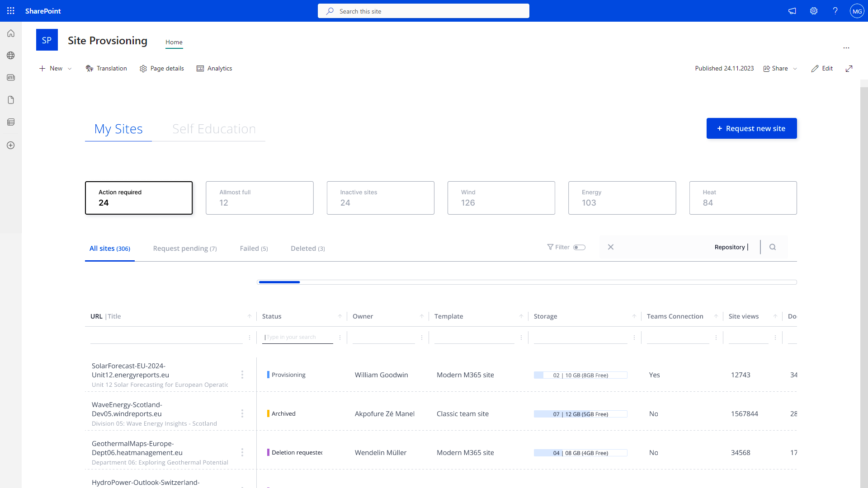The width and height of the screenshot is (868, 488).
Task: Open the help question mark icon
Action: (x=835, y=11)
